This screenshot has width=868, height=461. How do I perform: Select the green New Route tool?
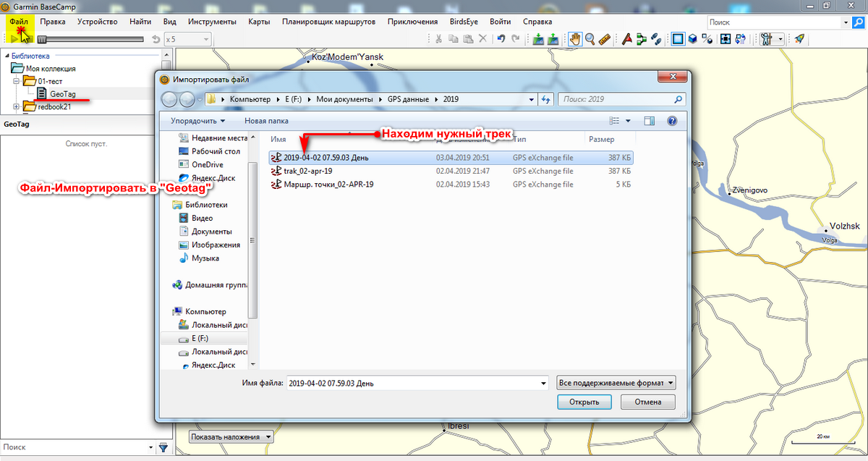(642, 39)
